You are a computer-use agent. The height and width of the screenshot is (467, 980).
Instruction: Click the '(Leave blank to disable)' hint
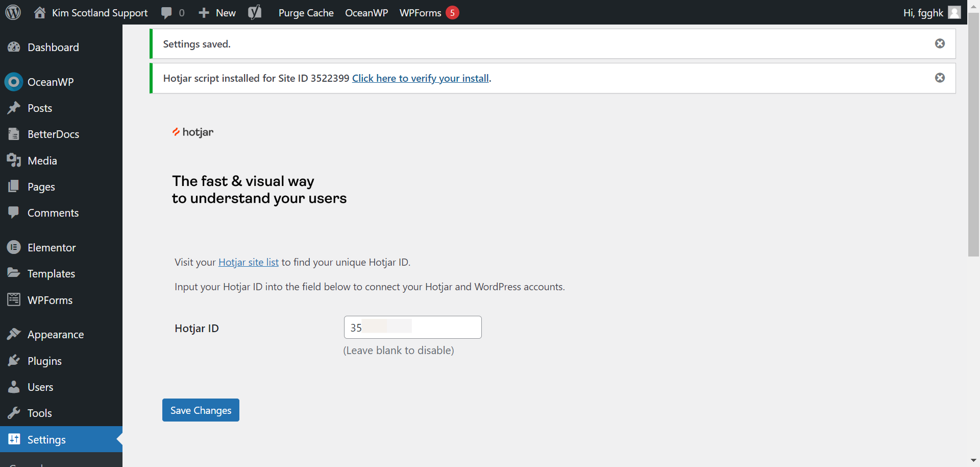[399, 351]
